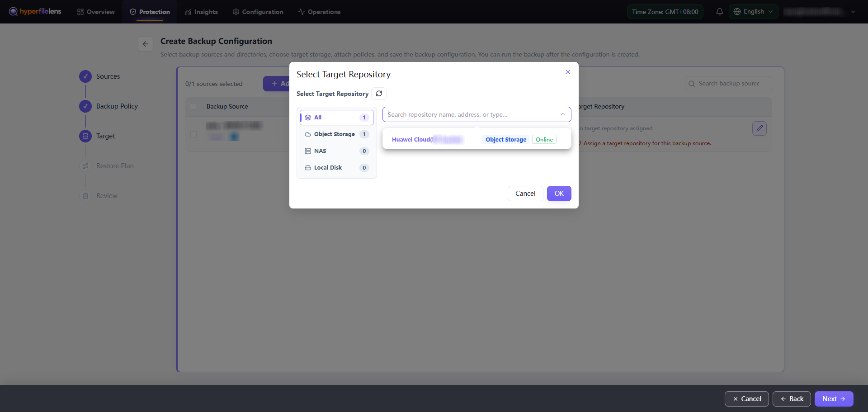The height and width of the screenshot is (412, 868).
Task: Select the All repository filter
Action: [x=337, y=118]
